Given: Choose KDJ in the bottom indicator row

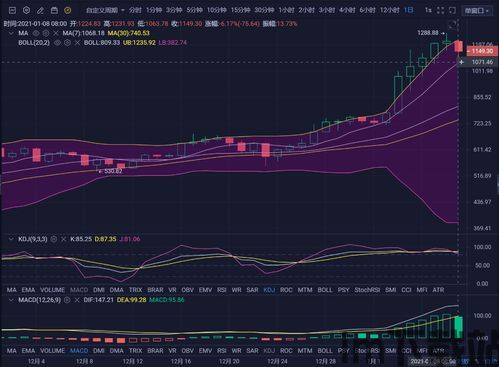Looking at the screenshot, I should (269, 351).
